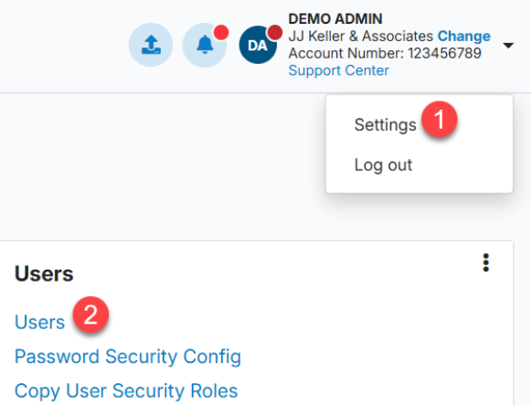532x405 pixels.
Task: Click the DA user avatar
Action: tap(258, 45)
